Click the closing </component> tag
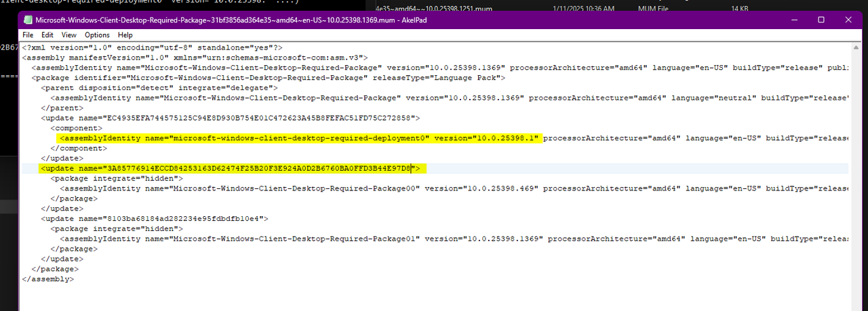868x311 pixels. (79, 148)
